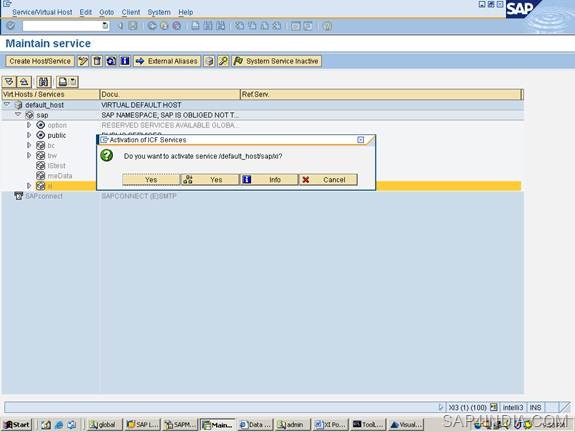Click the Collapse All nodes icon
575x432 pixels.
click(24, 82)
